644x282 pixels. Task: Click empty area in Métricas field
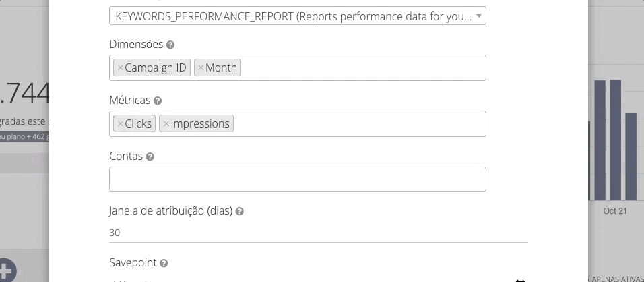357,124
